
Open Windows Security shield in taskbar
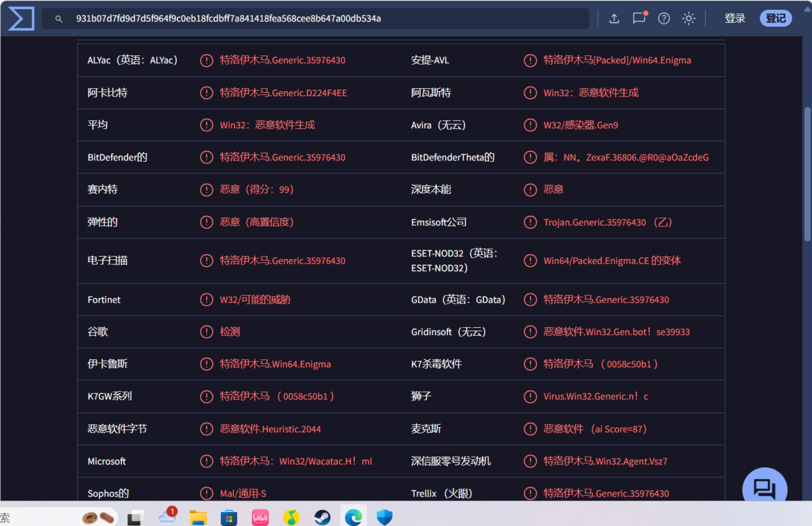384,517
